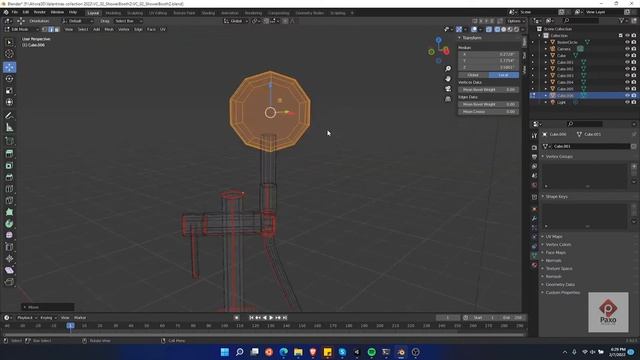This screenshot has width=640, height=360.
Task: Switch to the Shading workspace tab
Action: pos(208,13)
